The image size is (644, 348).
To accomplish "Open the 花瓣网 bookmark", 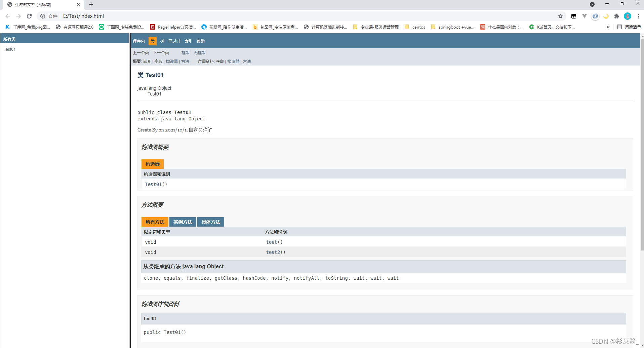I will [x=224, y=27].
